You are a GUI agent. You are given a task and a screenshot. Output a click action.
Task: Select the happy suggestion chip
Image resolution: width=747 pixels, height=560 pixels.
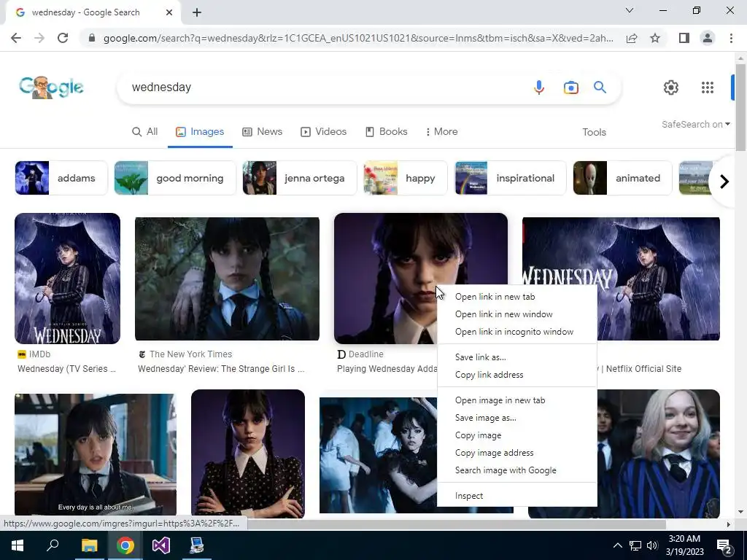click(406, 178)
